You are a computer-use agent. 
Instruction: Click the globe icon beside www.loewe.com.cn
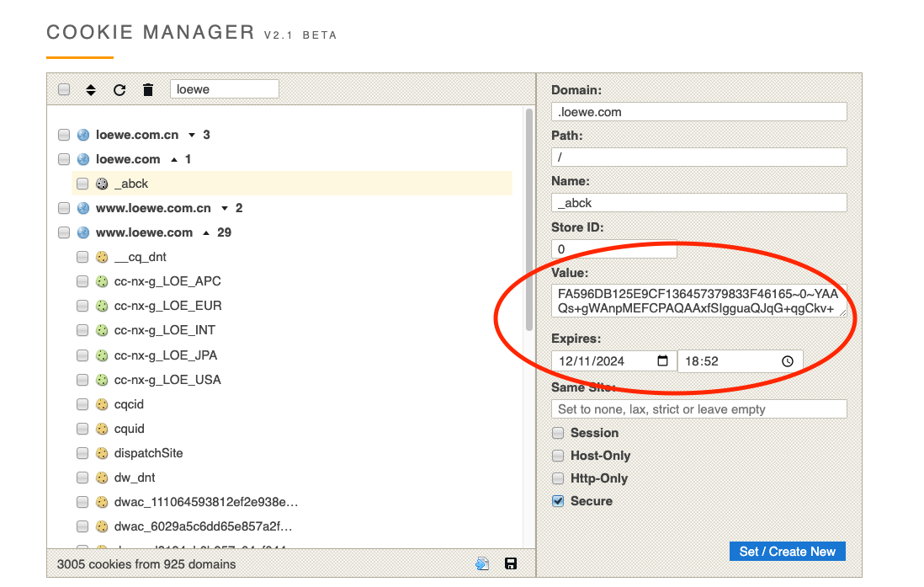pyautogui.click(x=83, y=208)
